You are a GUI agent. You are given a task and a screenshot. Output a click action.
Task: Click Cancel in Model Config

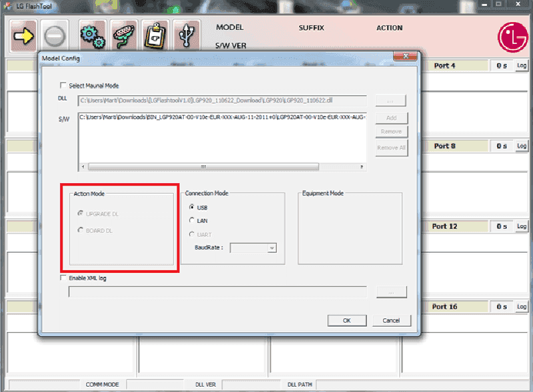[x=391, y=320]
